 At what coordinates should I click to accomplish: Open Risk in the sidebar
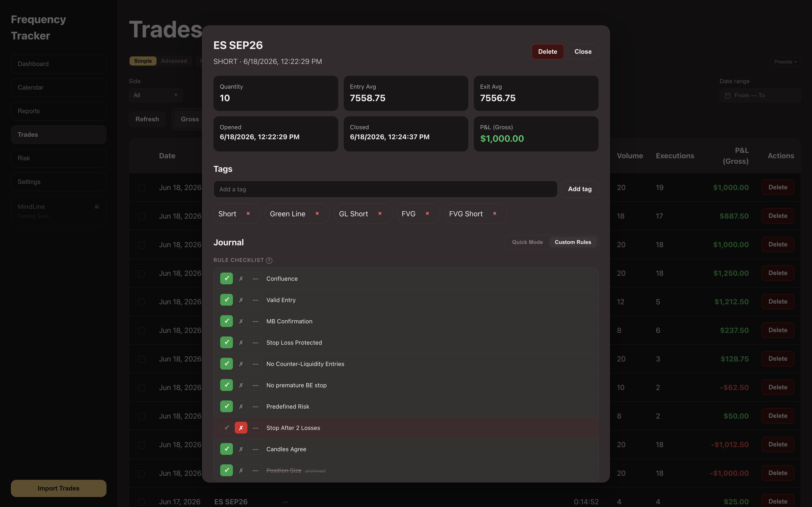pyautogui.click(x=59, y=158)
